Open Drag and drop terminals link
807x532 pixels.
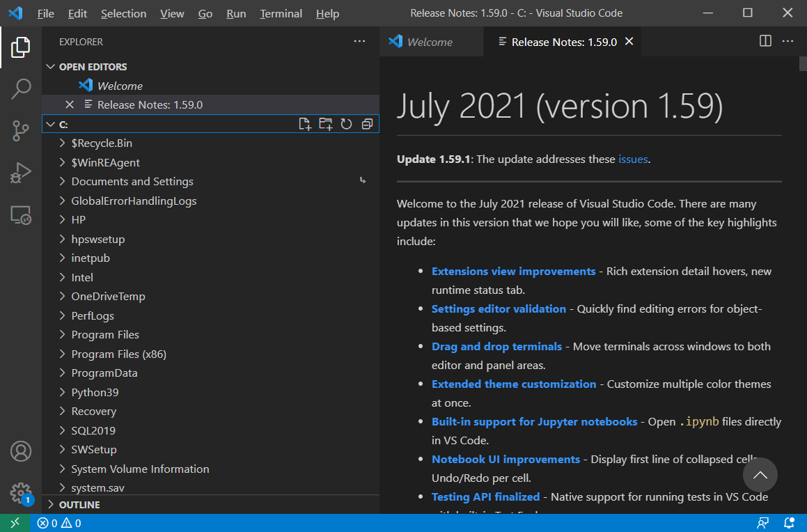pyautogui.click(x=496, y=346)
